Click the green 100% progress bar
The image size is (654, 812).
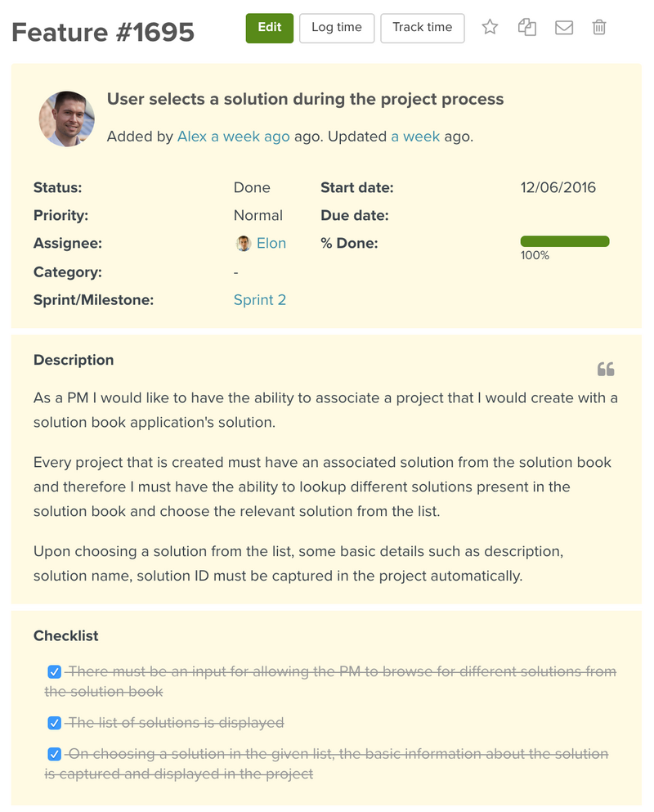564,240
